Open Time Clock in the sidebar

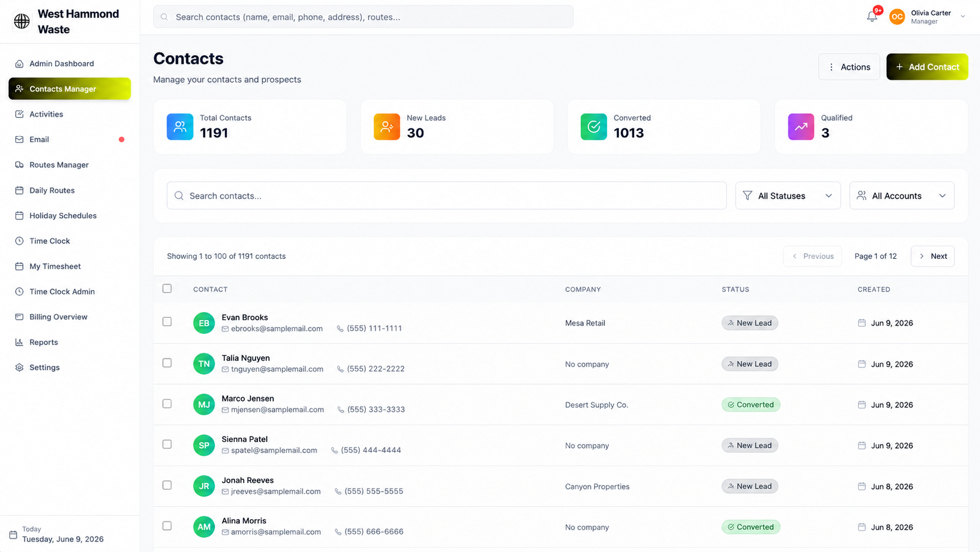[x=70, y=241]
